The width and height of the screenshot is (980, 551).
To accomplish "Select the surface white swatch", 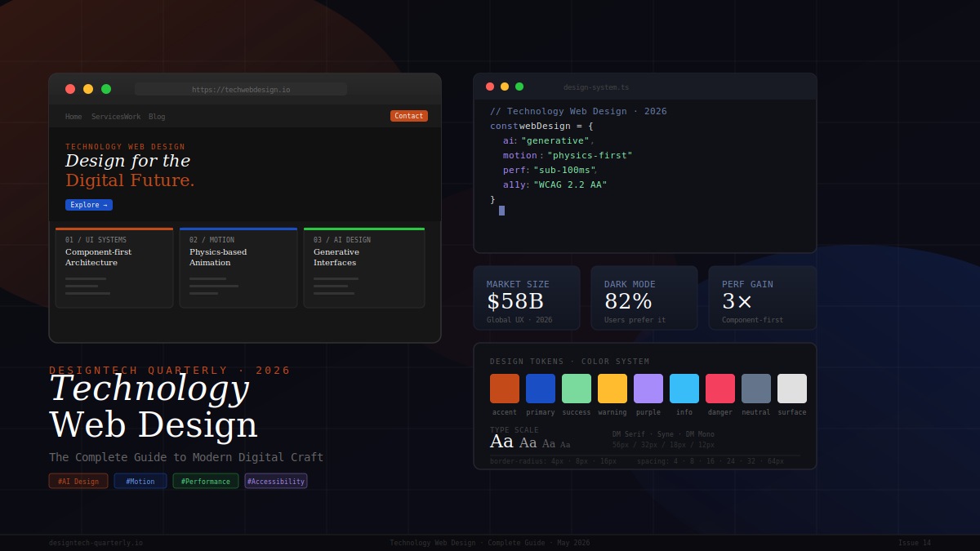I will point(792,389).
